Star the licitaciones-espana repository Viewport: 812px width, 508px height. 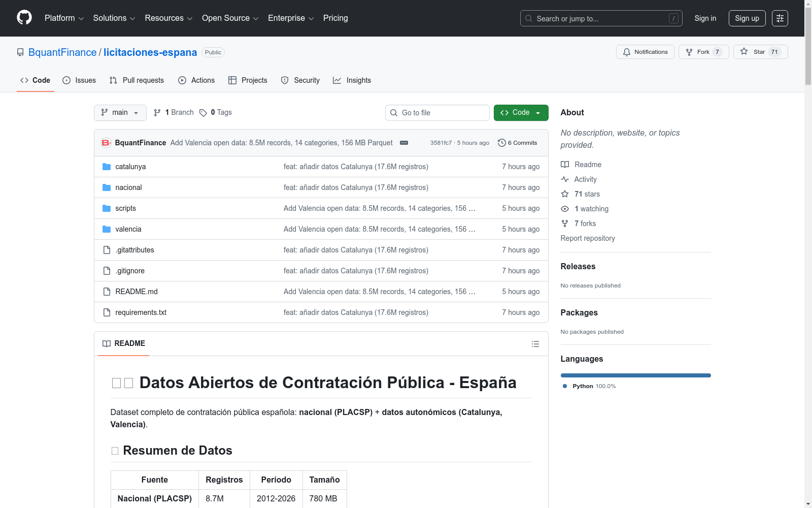pos(760,52)
